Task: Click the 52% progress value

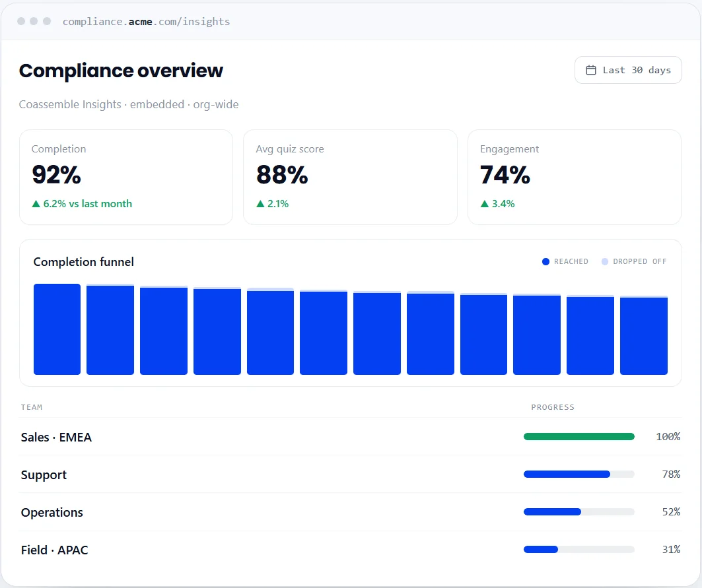Action: [671, 512]
